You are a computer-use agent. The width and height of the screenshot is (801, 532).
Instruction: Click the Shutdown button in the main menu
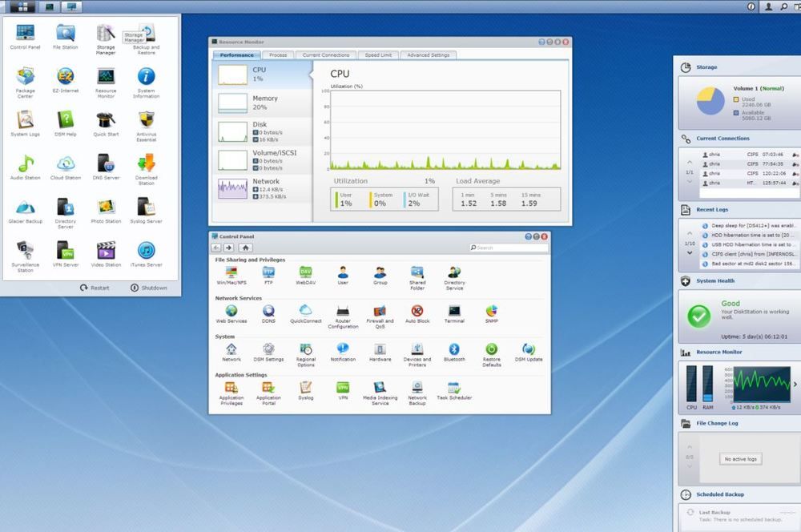[x=149, y=288]
